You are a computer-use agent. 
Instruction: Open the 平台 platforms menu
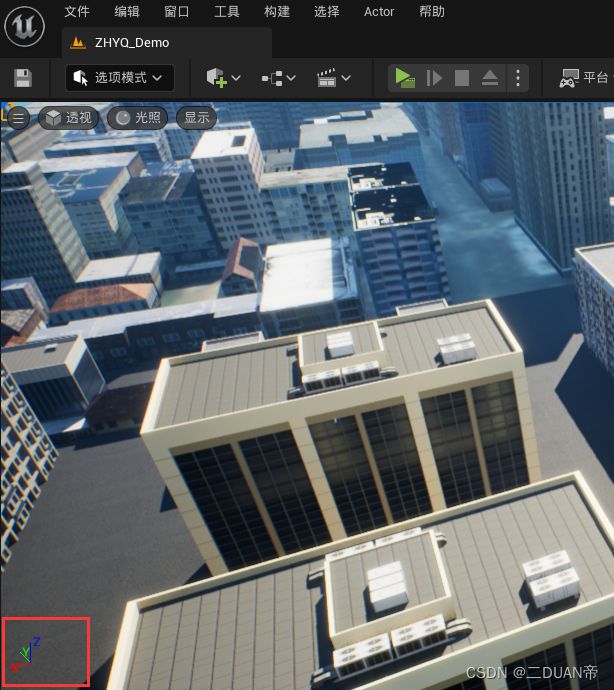(585, 78)
